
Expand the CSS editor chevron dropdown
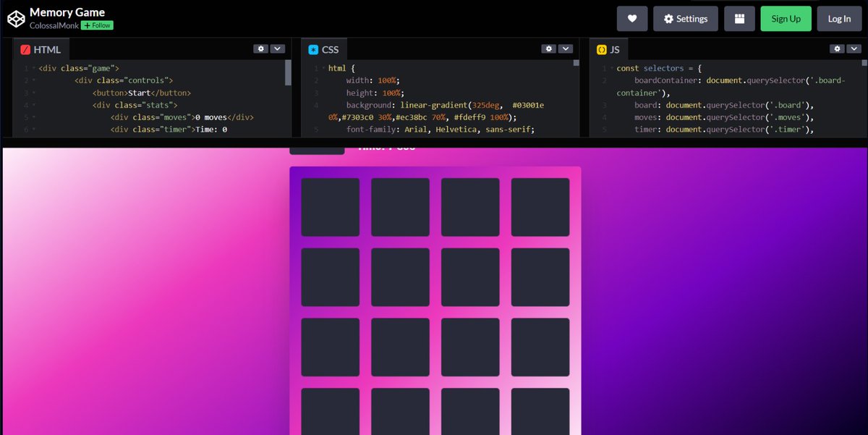[566, 48]
